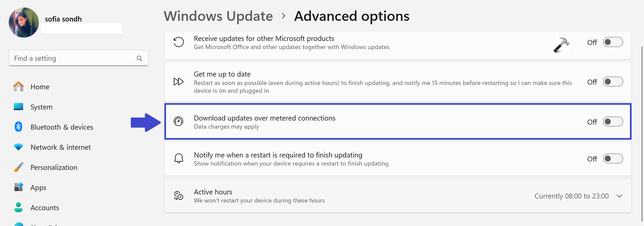
Task: Click the Apps icon in sidebar
Action: click(18, 187)
